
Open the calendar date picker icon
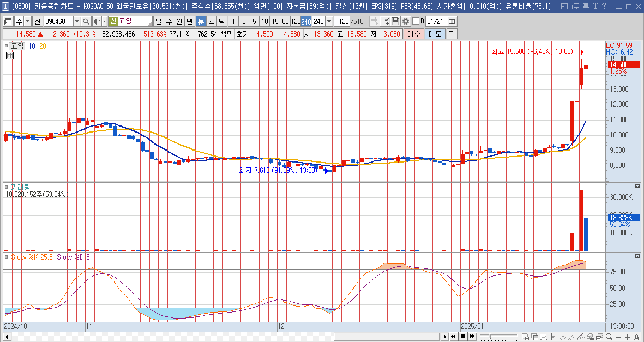452,21
